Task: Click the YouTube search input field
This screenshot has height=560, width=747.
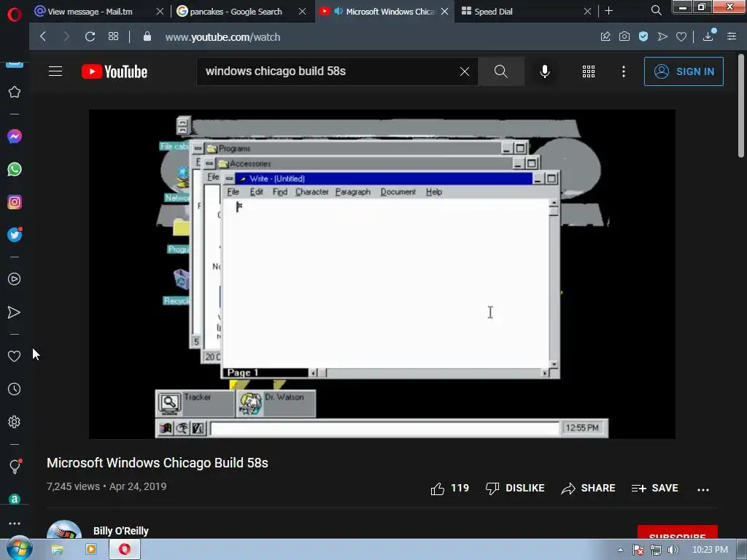Action: click(329, 71)
